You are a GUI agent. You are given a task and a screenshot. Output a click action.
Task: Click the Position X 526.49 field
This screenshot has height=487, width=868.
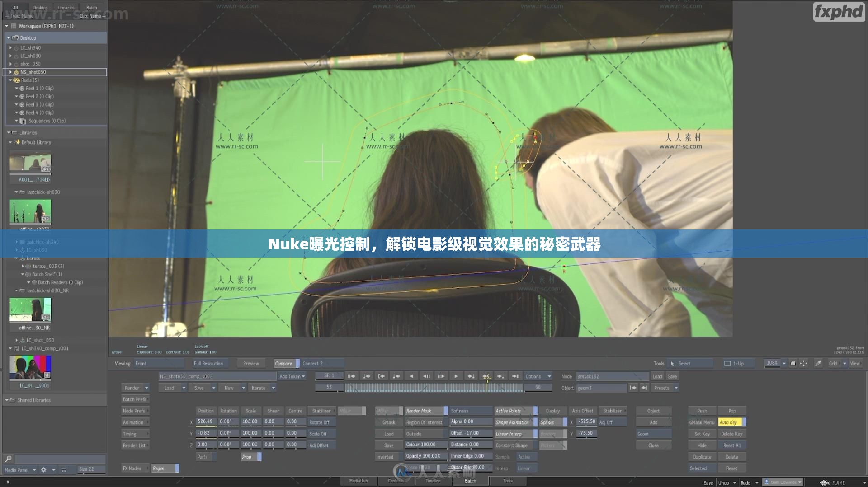click(x=206, y=421)
